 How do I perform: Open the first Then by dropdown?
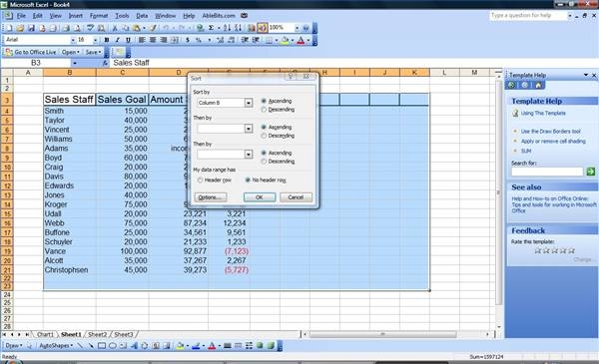tap(249, 129)
